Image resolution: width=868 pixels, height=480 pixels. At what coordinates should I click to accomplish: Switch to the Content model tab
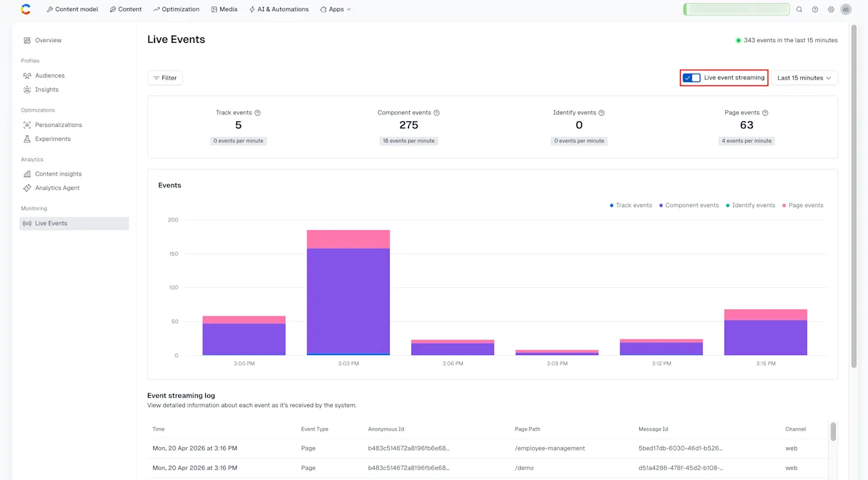point(72,9)
